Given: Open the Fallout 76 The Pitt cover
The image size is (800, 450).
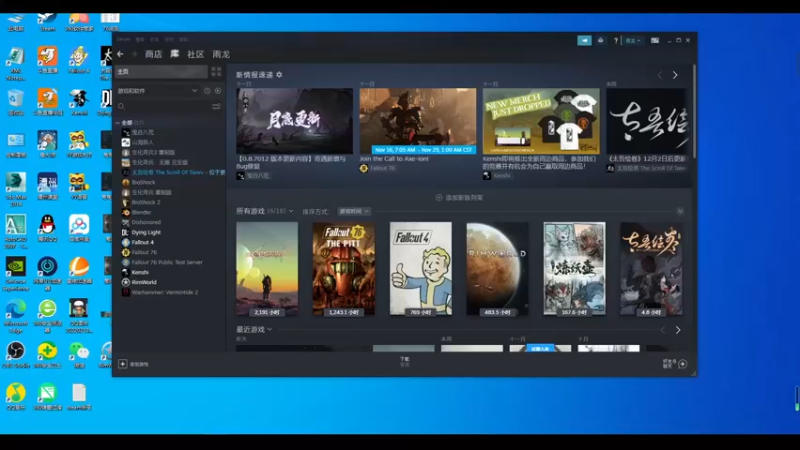Looking at the screenshot, I should [x=343, y=269].
